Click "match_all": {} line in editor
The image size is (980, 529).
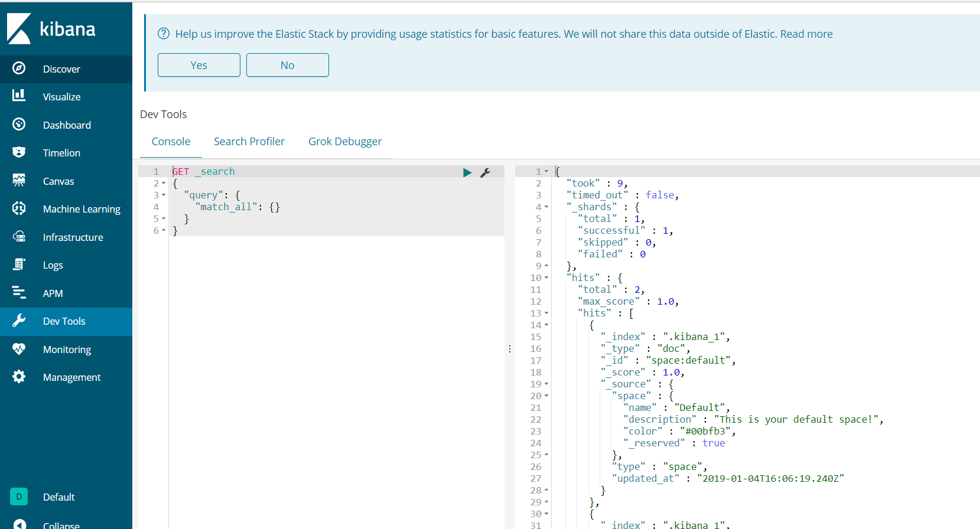(x=237, y=207)
